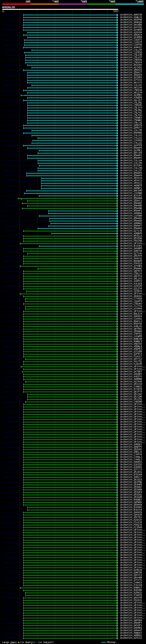Select the UniRef100_A2AX44 label

point(131,32)
